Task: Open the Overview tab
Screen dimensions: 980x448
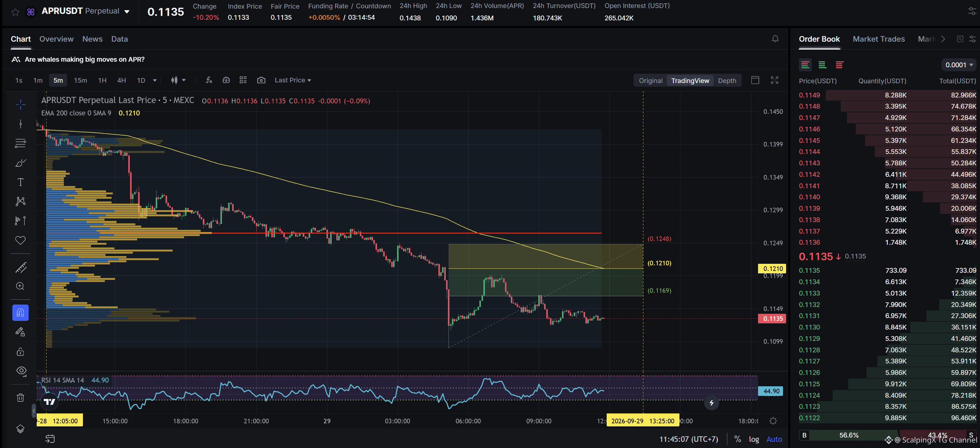Action: click(x=56, y=39)
